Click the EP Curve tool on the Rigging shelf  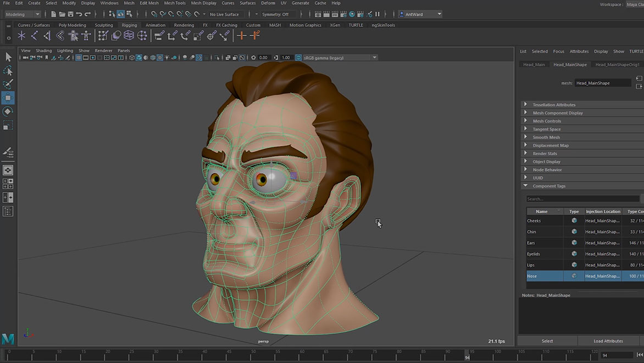click(21, 35)
